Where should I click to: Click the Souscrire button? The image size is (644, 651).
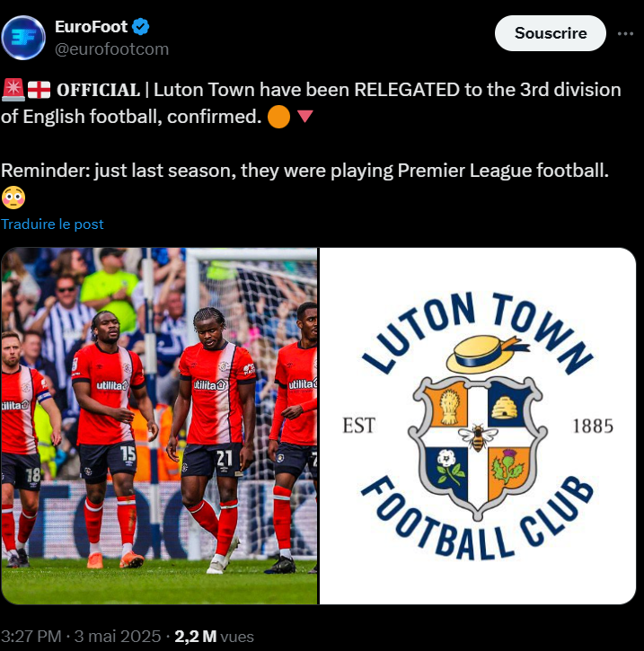click(551, 33)
